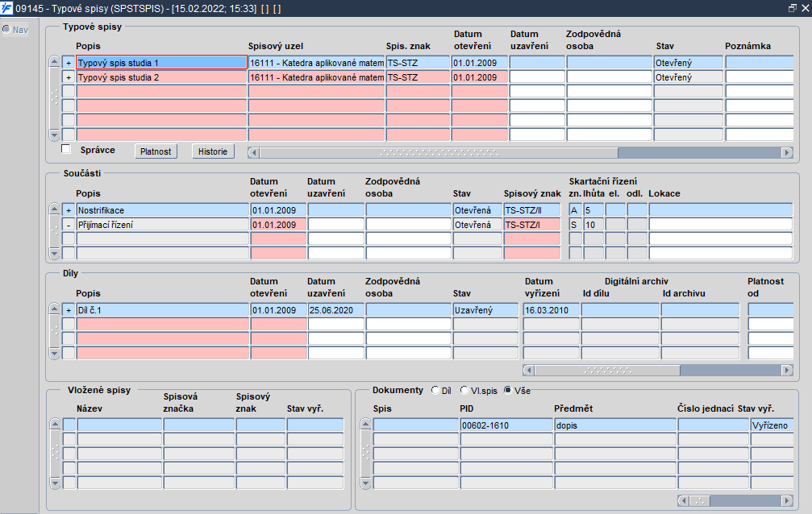Select the Vl.spis radio button
The width and height of the screenshot is (812, 514).
[x=464, y=390]
